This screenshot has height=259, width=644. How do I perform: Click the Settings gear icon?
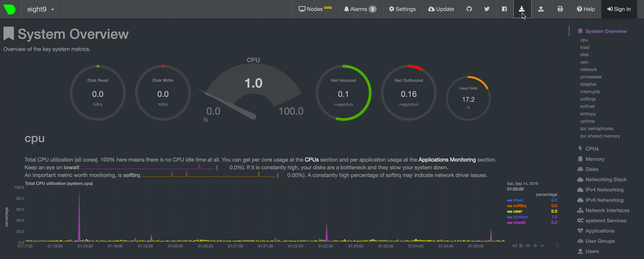tap(402, 9)
